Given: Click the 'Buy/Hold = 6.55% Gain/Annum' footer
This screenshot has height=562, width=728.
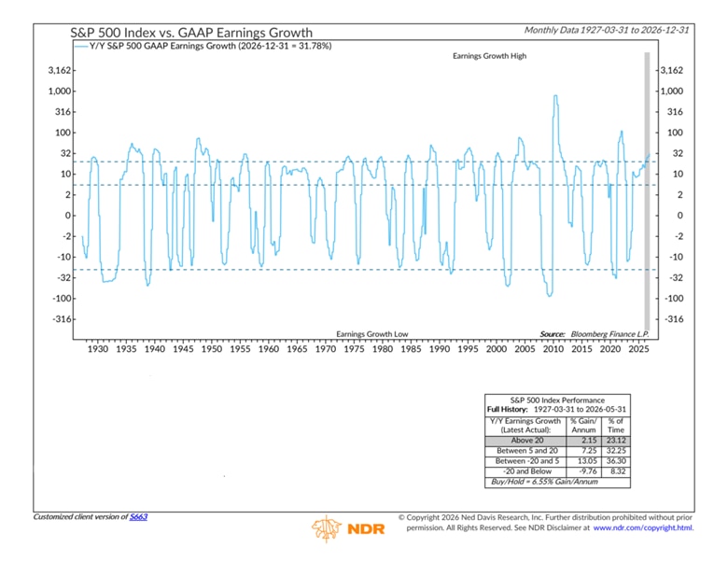Looking at the screenshot, I should 544,482.
